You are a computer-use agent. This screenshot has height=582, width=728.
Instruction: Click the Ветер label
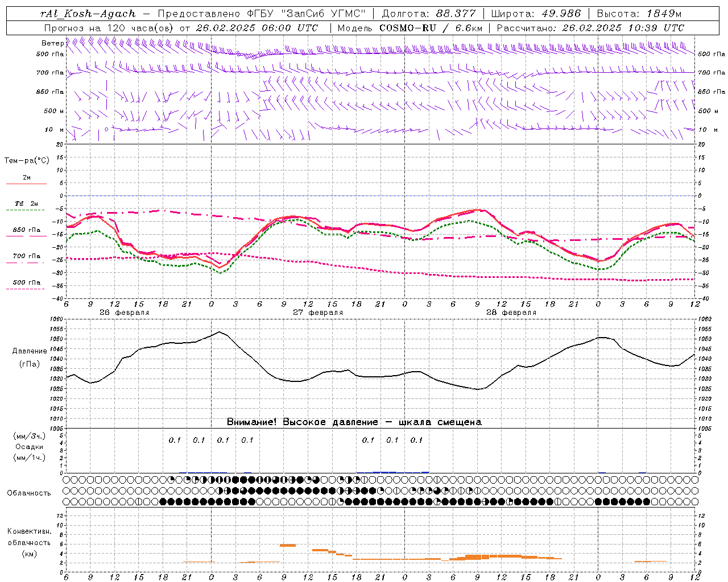(52, 43)
